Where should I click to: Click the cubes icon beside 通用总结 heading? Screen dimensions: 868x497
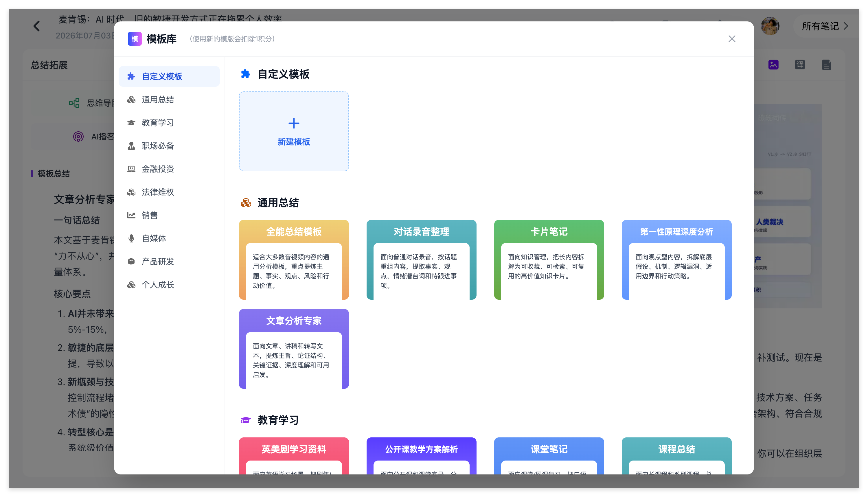click(246, 203)
